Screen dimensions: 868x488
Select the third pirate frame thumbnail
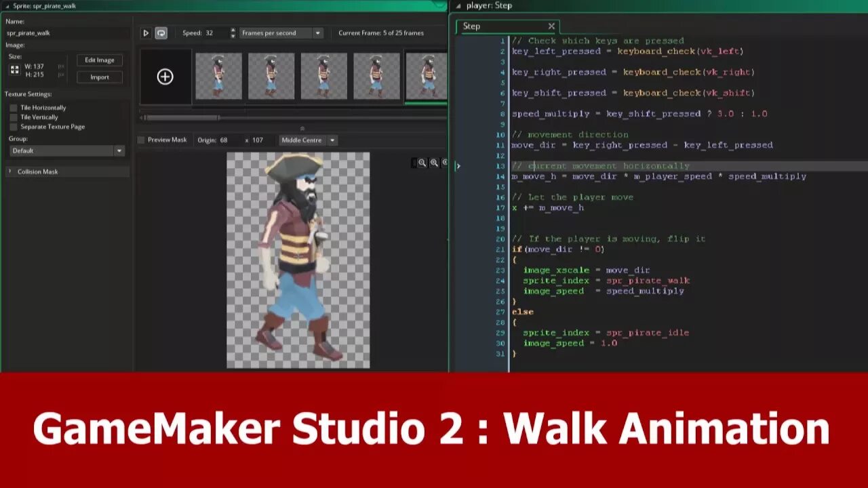click(x=323, y=76)
